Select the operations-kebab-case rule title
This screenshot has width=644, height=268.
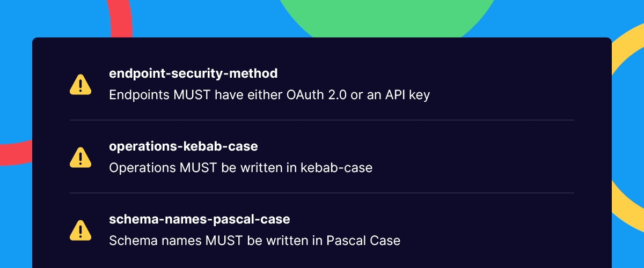(x=184, y=146)
